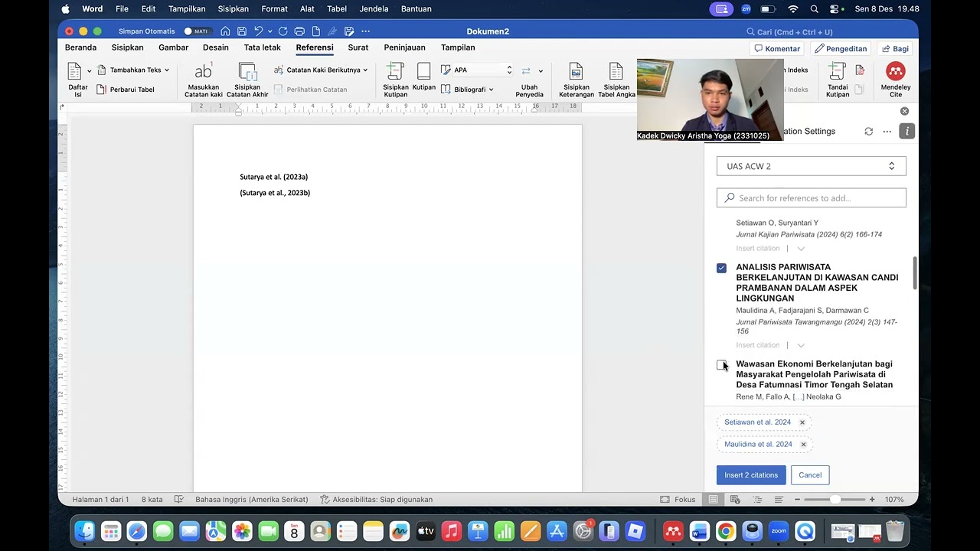This screenshot has height=551, width=980.
Task: Check the Wawasan Ekonomi Berkelanjutan reference
Action: click(x=721, y=365)
